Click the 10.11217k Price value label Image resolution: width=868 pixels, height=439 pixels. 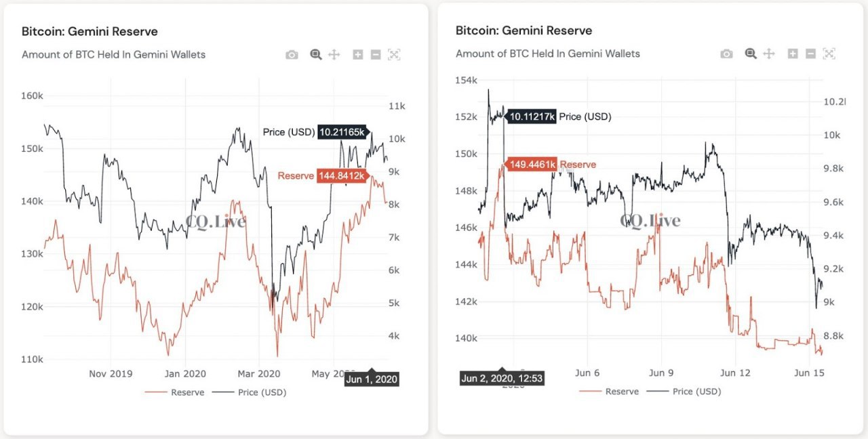pyautogui.click(x=532, y=117)
